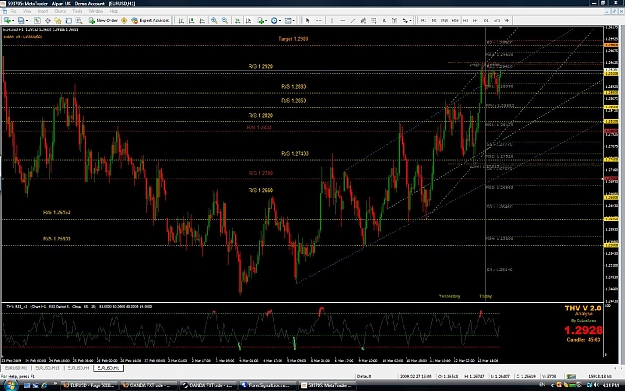625x391 pixels.
Task: Open the Profiles toolbar icon
Action: [21, 20]
